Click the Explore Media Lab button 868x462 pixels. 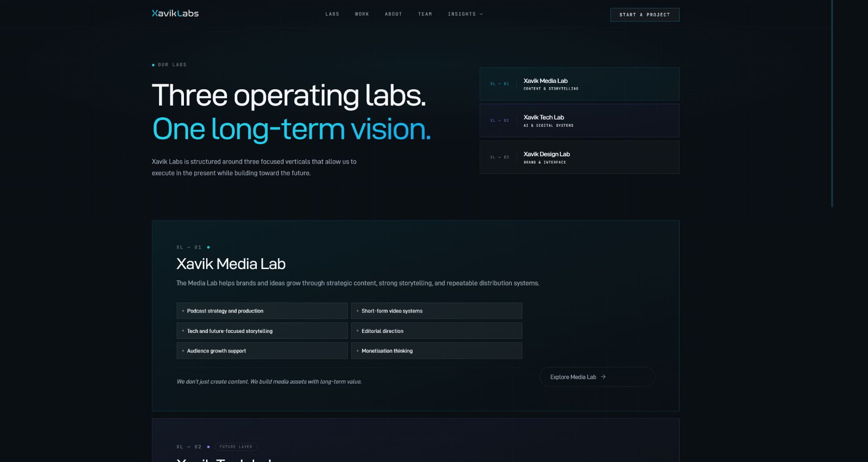point(597,377)
